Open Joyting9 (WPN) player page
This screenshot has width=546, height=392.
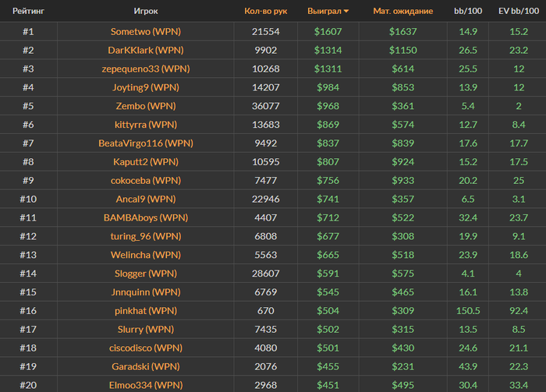click(x=146, y=87)
